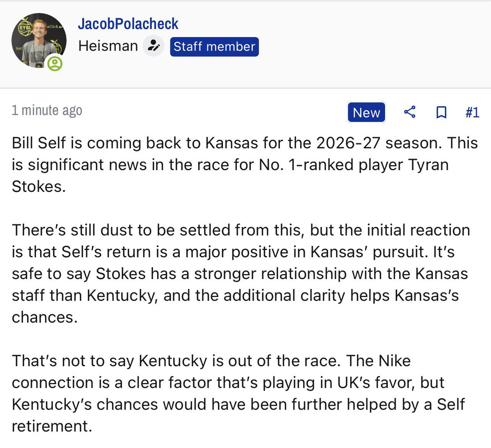
Task: Open the JacobPolacheck profile link
Action: click(128, 24)
